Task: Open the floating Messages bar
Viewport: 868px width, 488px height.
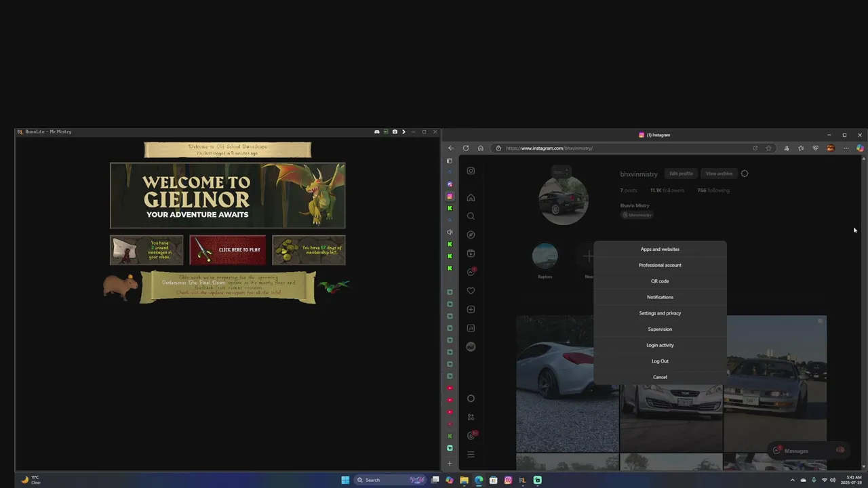Action: point(810,450)
